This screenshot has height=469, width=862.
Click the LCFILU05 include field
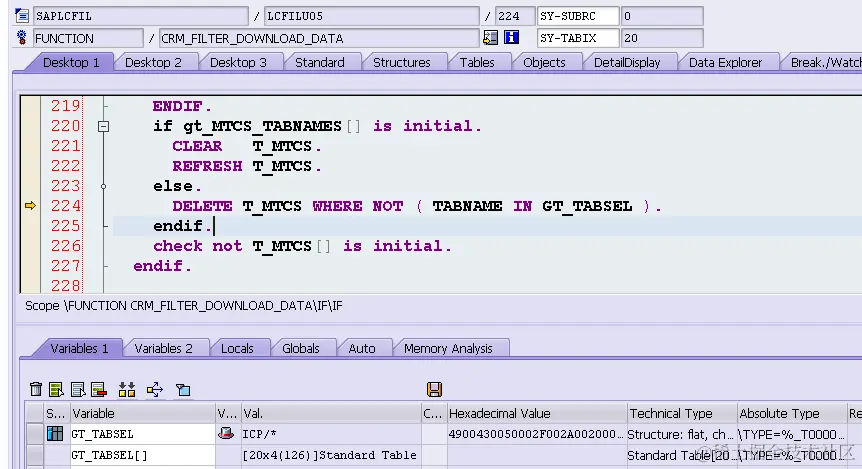tap(372, 16)
